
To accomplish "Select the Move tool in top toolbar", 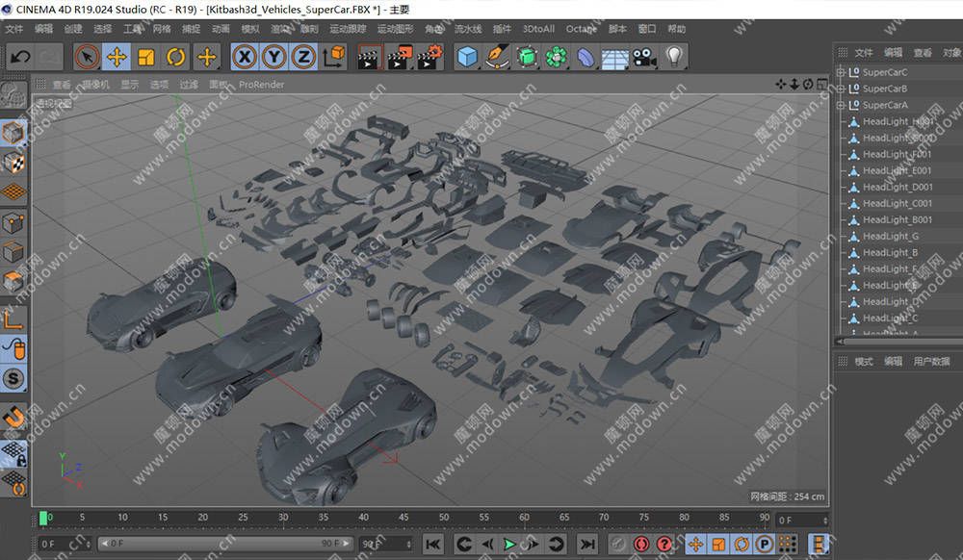I will 117,57.
